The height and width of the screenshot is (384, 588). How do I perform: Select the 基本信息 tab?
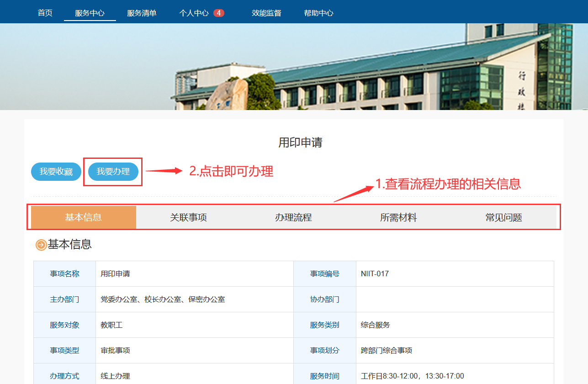(83, 217)
